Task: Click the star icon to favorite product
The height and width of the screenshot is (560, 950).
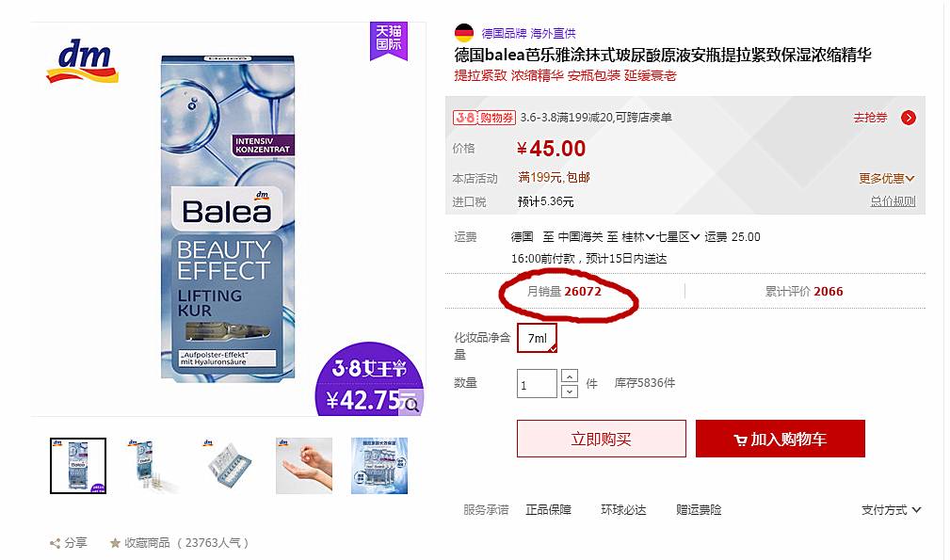Action: [x=115, y=543]
